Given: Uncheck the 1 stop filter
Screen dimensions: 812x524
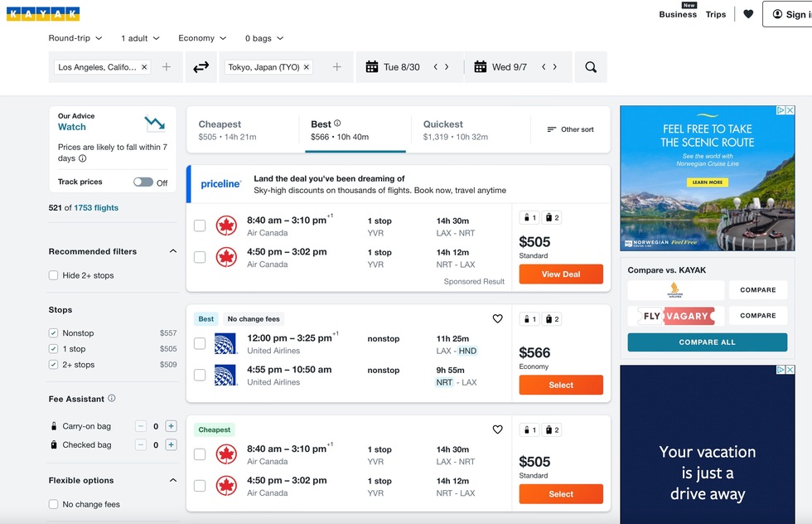Looking at the screenshot, I should click(53, 349).
